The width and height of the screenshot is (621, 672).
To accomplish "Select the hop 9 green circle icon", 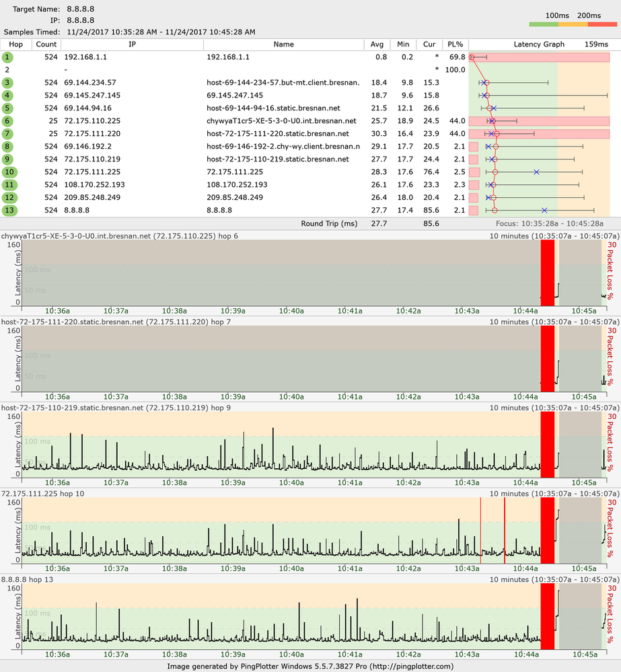I will (x=7, y=159).
